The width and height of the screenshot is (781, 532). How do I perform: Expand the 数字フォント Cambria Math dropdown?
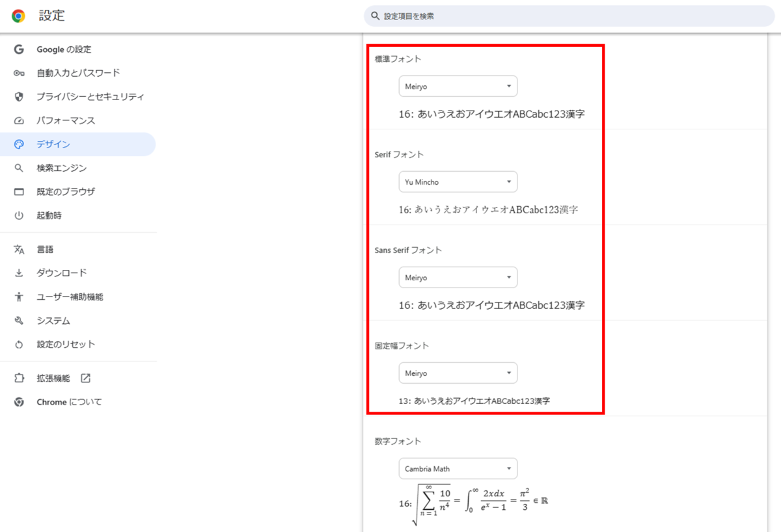click(458, 468)
